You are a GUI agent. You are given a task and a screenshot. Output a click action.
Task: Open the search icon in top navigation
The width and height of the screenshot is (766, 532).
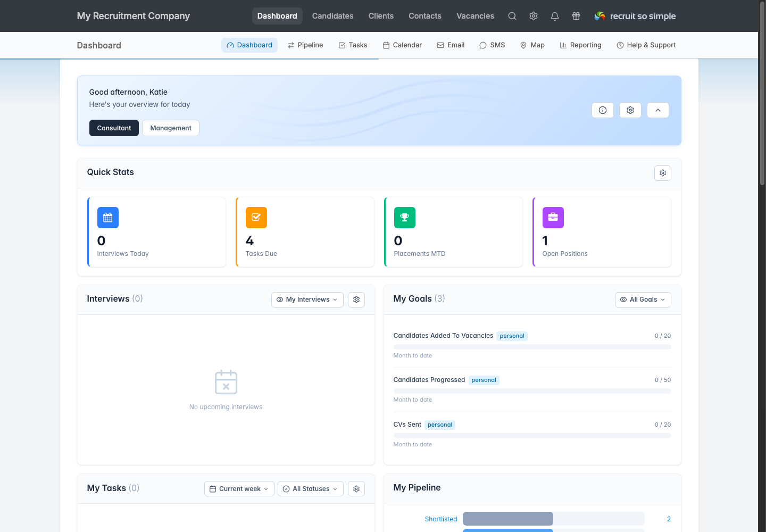point(512,16)
